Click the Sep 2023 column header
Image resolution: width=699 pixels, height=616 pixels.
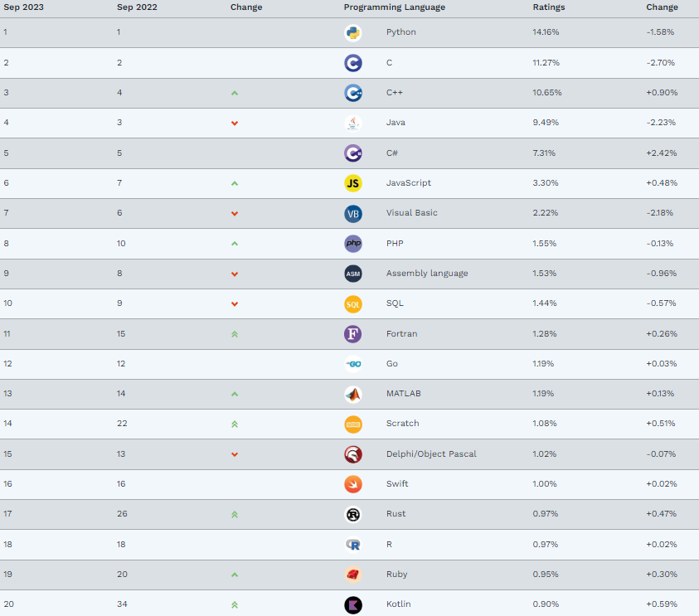click(22, 7)
